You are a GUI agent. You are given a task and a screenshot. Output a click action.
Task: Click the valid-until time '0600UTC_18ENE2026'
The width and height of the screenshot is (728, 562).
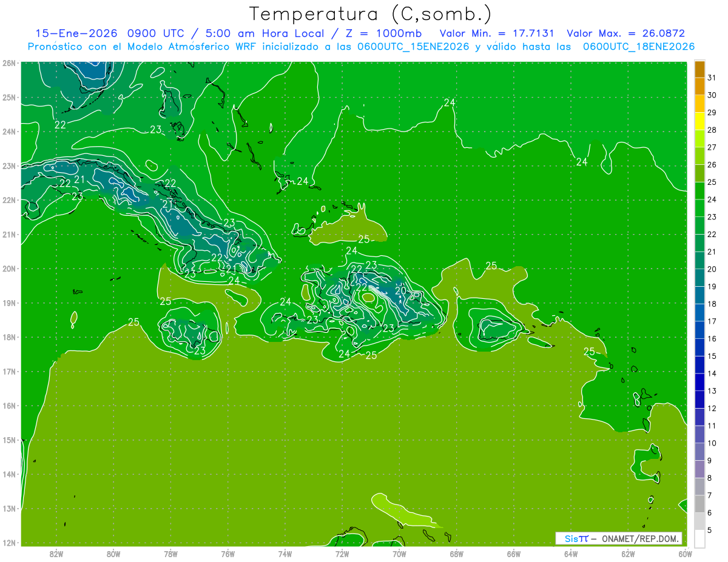tap(639, 47)
